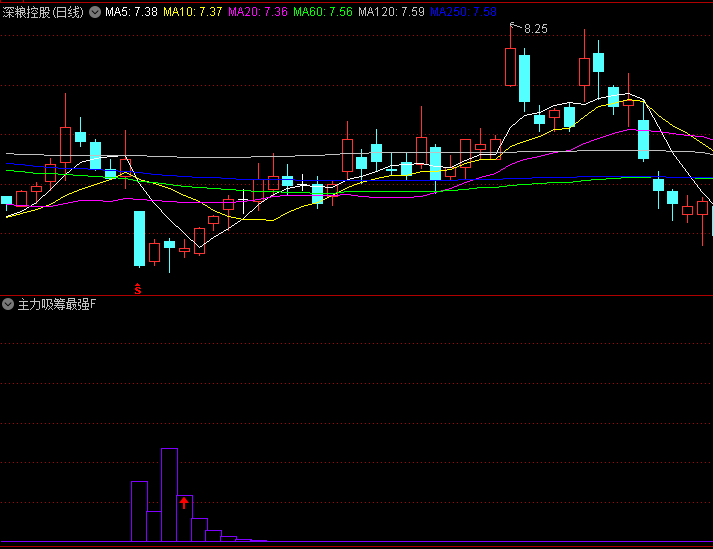Image resolution: width=713 pixels, height=549 pixels.
Task: Select the cyan candle directly right of 8.25 peak candle
Action: (x=525, y=79)
